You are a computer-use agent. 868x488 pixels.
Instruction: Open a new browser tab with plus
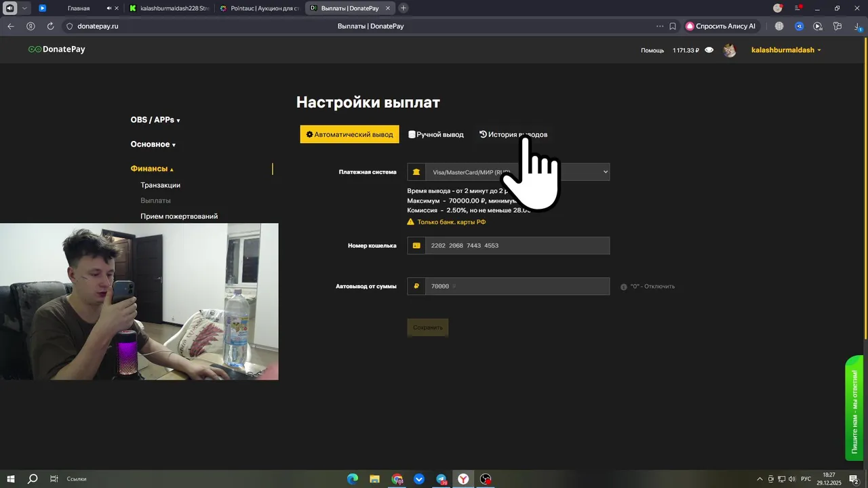(403, 8)
